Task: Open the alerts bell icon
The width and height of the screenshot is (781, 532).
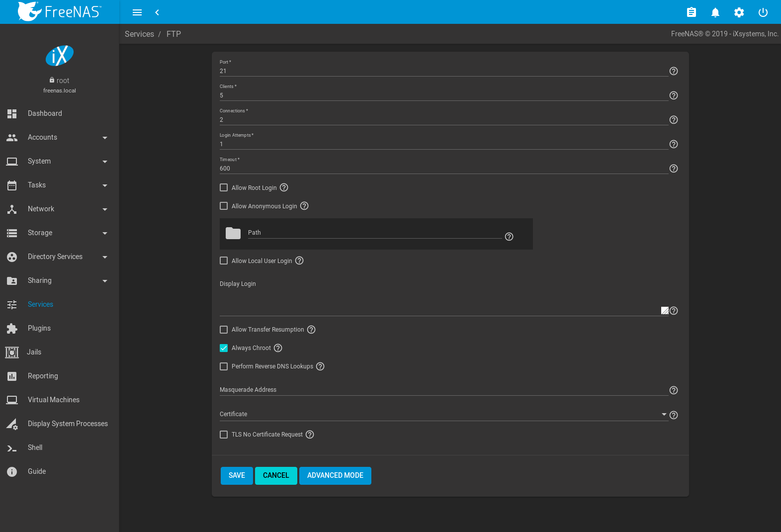Action: pyautogui.click(x=715, y=12)
